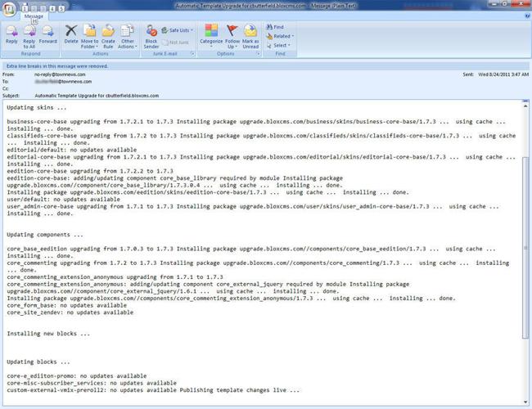Open the Related dropdown
The width and height of the screenshot is (532, 409).
[280, 36]
